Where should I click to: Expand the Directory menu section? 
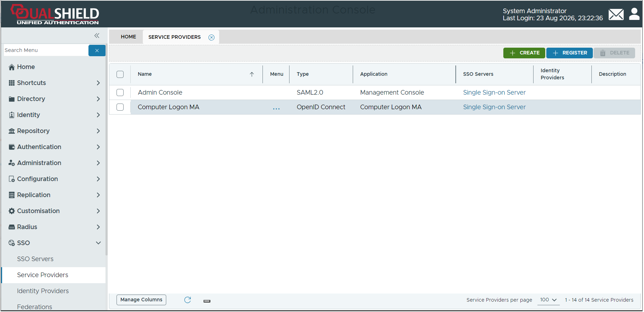tap(54, 99)
